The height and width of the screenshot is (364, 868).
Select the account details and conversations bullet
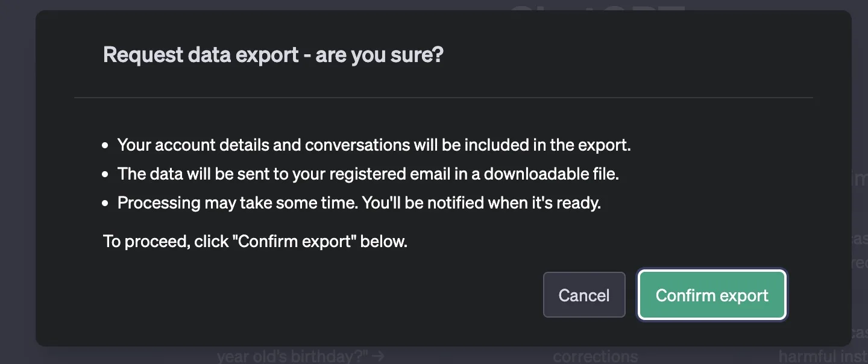coord(374,145)
